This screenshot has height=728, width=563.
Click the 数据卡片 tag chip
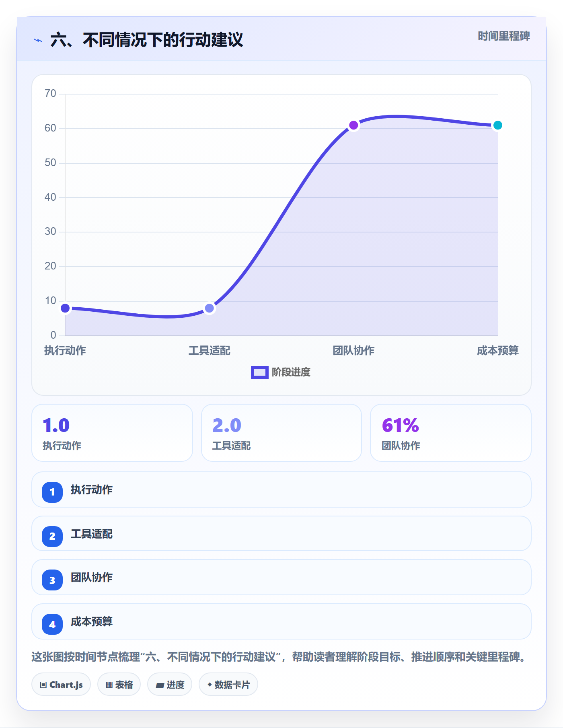coord(228,684)
